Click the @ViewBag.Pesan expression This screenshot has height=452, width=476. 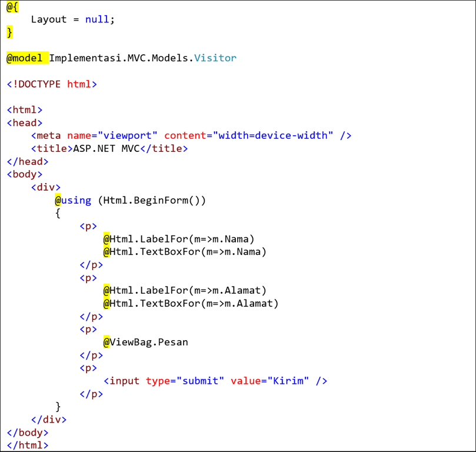point(145,342)
